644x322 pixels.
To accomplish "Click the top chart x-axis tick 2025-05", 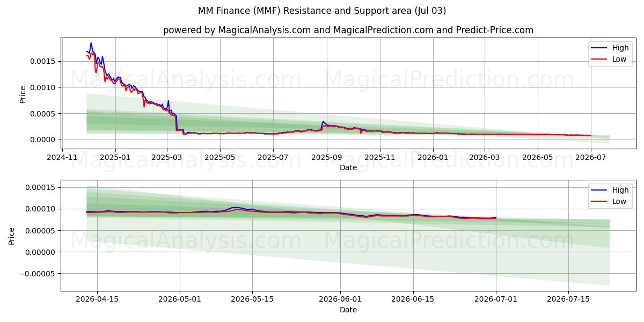I will coord(219,158).
